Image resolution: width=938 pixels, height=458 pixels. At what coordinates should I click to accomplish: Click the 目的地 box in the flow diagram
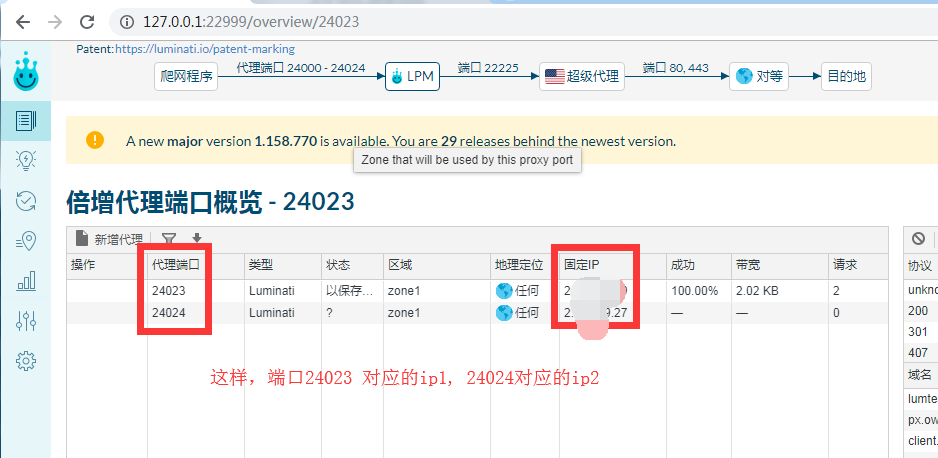tap(846, 77)
